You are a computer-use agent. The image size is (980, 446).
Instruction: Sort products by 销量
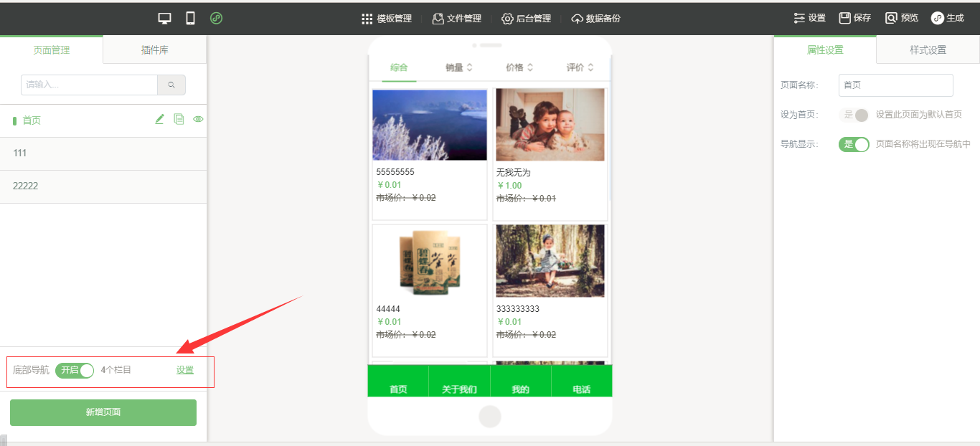(x=458, y=67)
